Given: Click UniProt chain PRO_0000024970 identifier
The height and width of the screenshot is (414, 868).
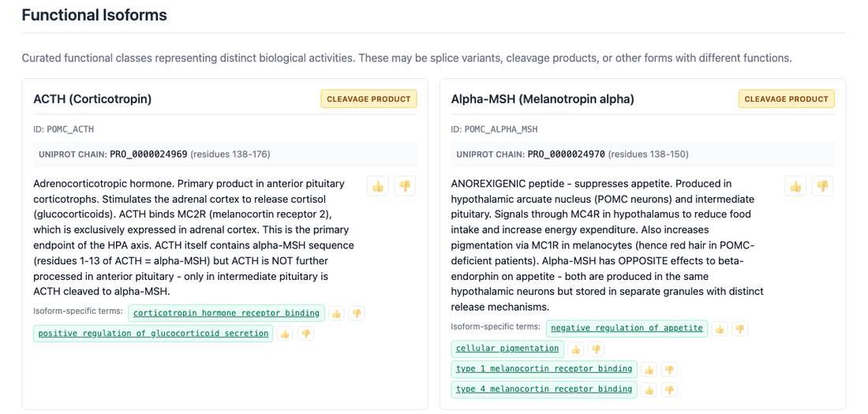Looking at the screenshot, I should pos(566,155).
